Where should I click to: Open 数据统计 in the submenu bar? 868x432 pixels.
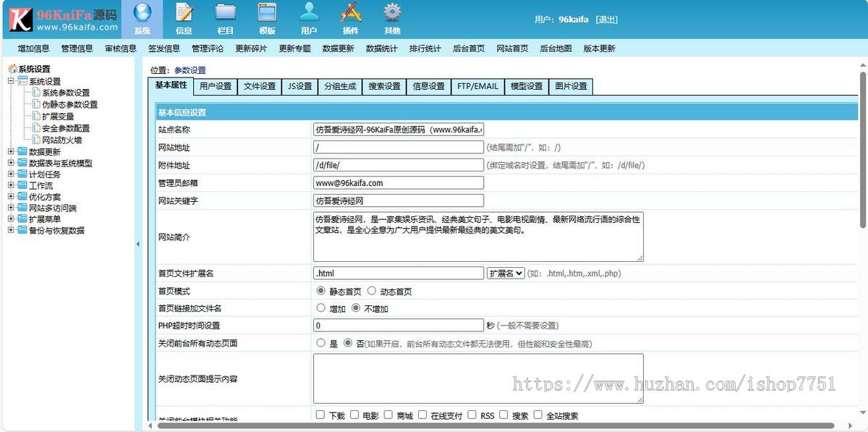pyautogui.click(x=381, y=48)
